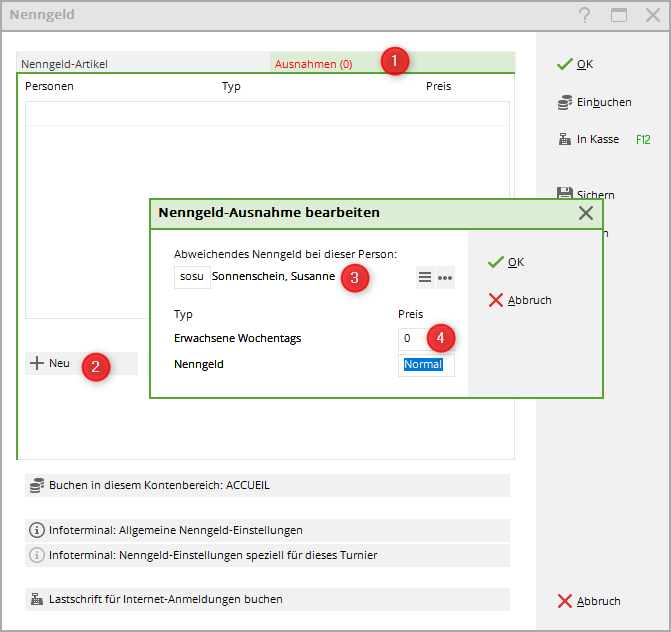
Task: Click the Einbuchen button
Action: pos(595,102)
